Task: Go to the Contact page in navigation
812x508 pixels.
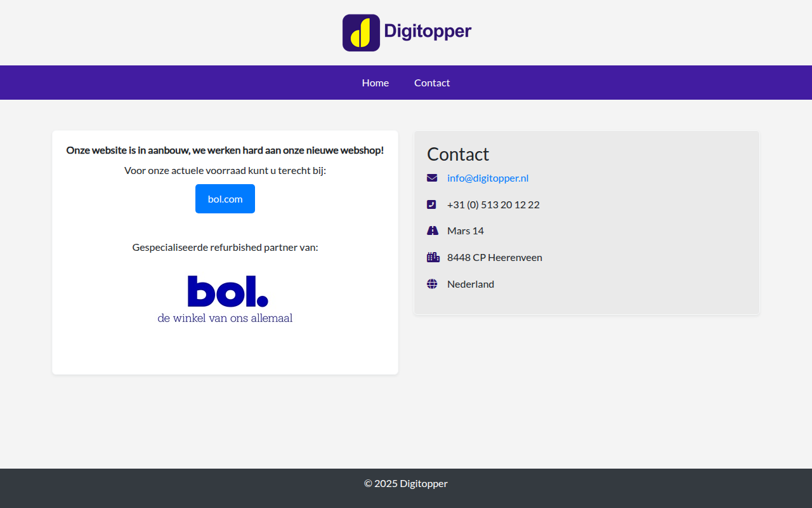Action: click(432, 83)
